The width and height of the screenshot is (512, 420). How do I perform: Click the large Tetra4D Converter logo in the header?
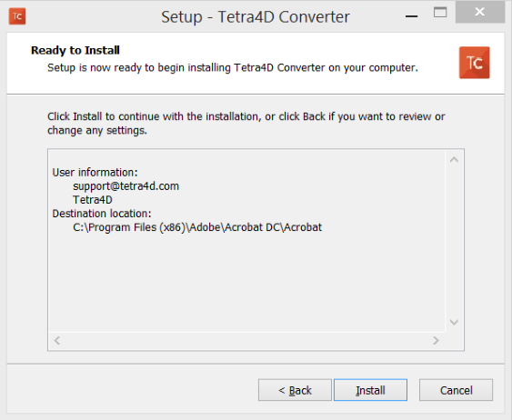tap(474, 63)
